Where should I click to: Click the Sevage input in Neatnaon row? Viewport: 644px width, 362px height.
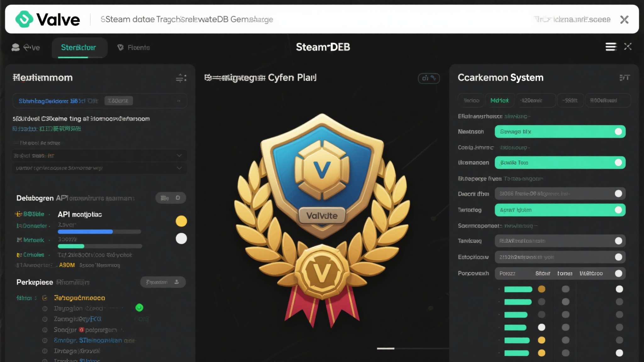coord(560,132)
